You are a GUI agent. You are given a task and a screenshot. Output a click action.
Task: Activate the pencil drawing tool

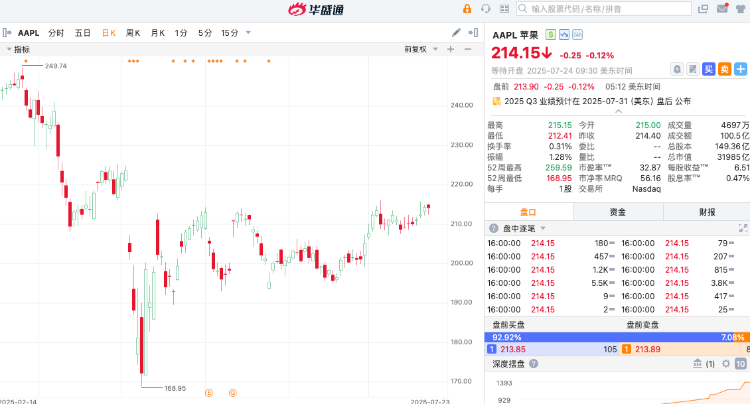456,33
